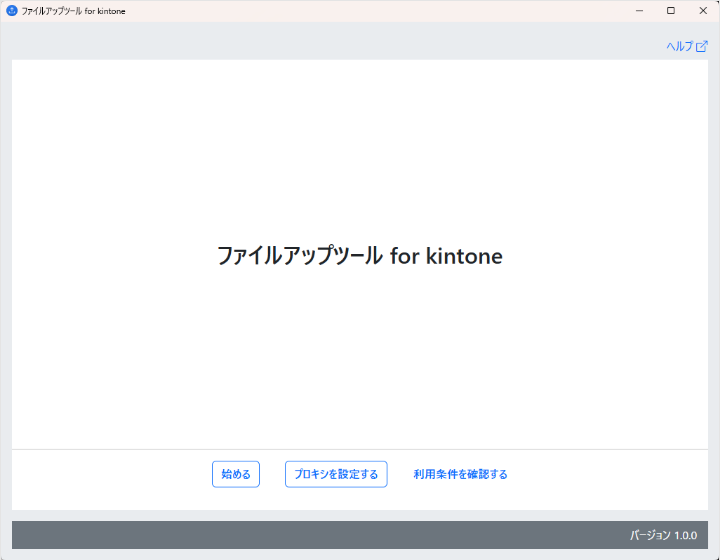Minimize the ファイルアップツール window
Image resolution: width=720 pixels, height=560 pixels.
pos(639,11)
